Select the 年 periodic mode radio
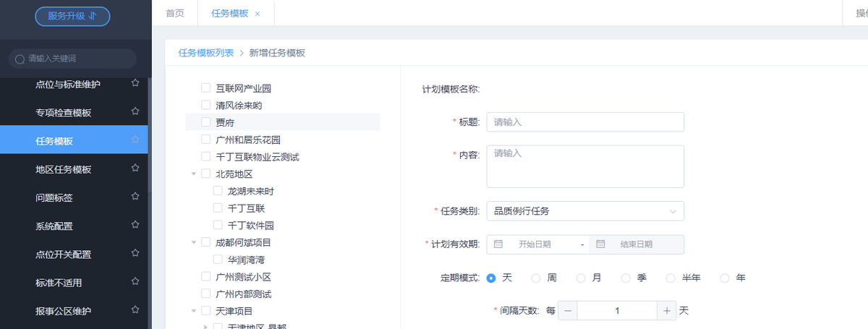 [725, 278]
